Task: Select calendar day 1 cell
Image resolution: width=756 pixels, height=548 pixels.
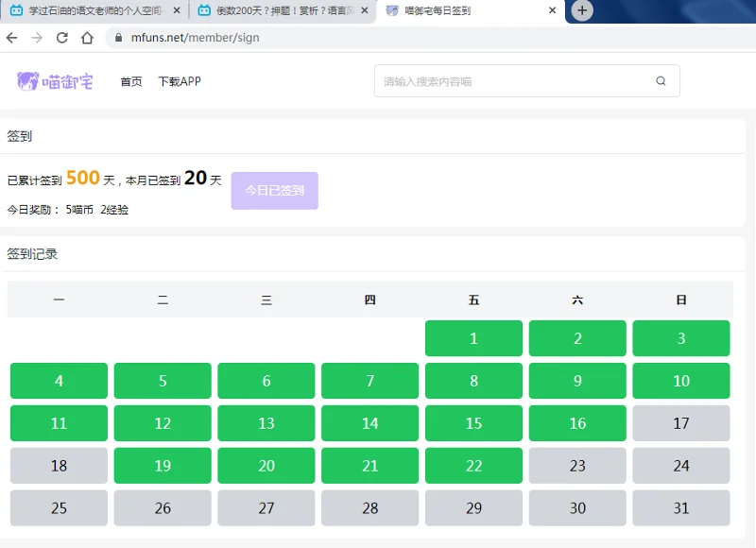Action: tap(473, 338)
